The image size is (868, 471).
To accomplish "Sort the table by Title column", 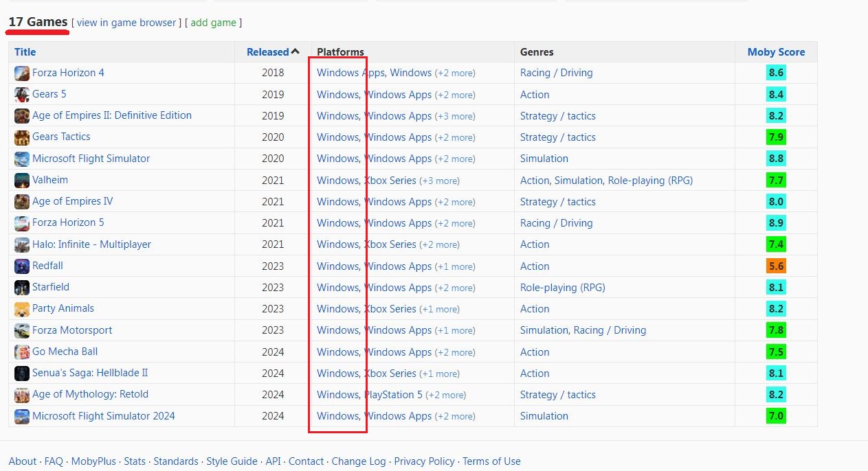I will (x=25, y=52).
